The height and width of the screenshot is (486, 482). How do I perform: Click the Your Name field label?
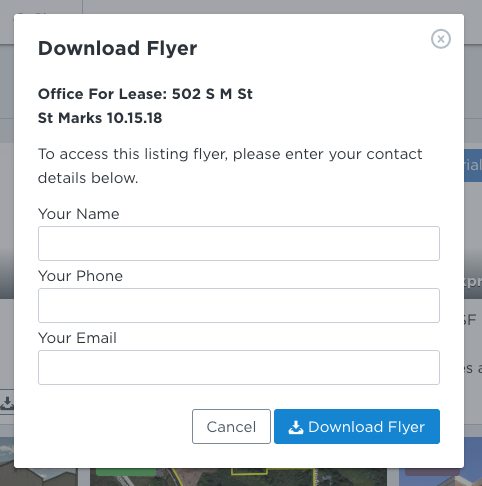pos(79,214)
